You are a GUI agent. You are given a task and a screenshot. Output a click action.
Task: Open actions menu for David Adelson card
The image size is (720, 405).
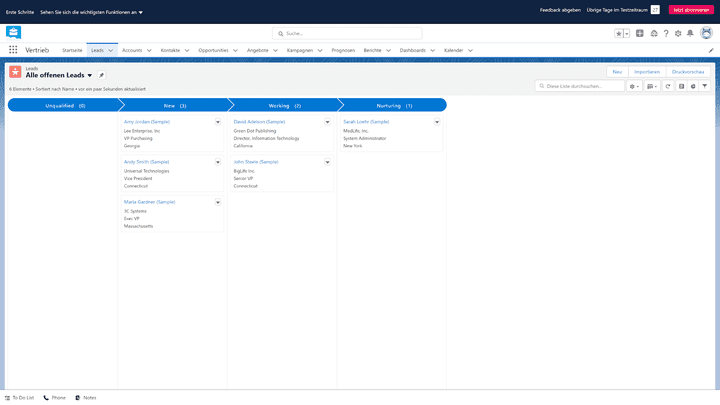pos(327,122)
